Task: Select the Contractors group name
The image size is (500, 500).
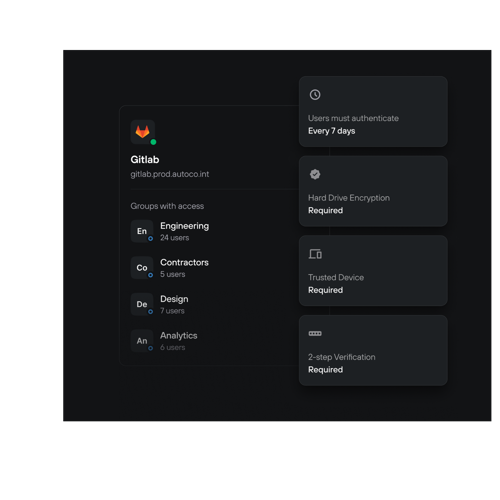Action: pyautogui.click(x=184, y=263)
